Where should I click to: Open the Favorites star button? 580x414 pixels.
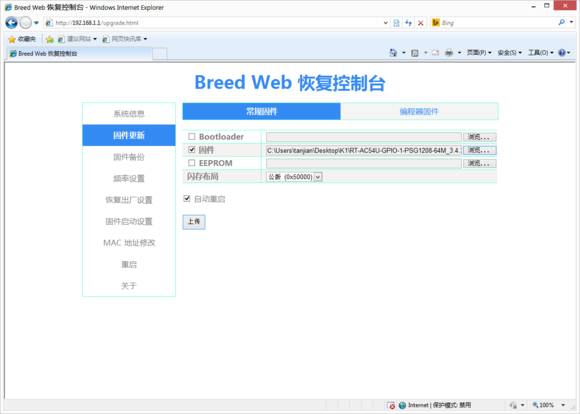click(x=22, y=39)
